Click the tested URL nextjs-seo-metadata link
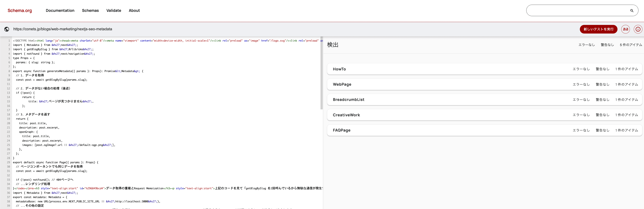644x209 pixels. (63, 29)
